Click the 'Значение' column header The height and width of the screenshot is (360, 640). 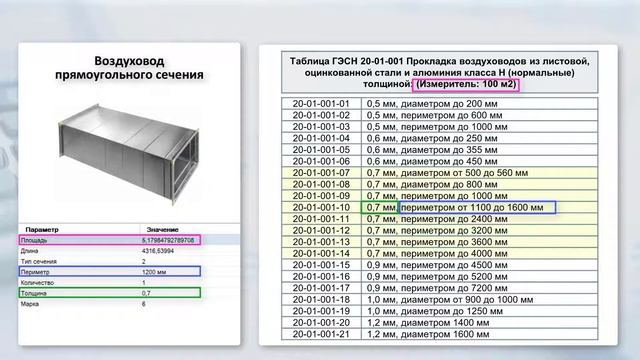tap(162, 230)
